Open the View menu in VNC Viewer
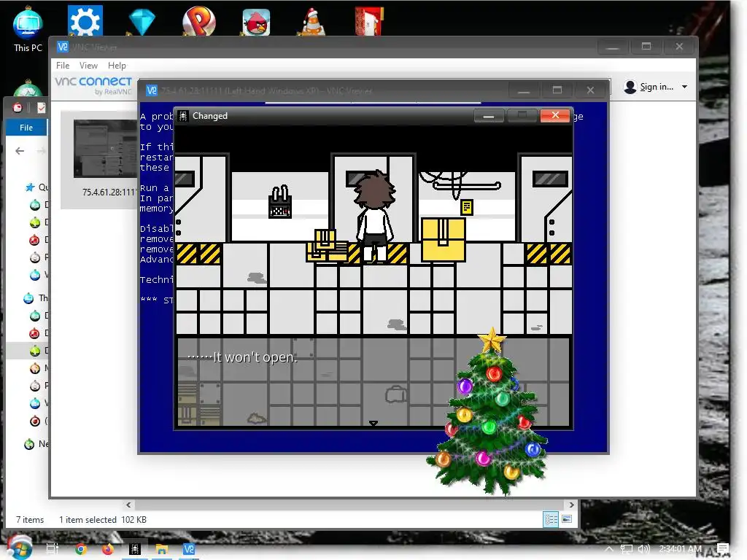Image resolution: width=747 pixels, height=560 pixels. [88, 65]
